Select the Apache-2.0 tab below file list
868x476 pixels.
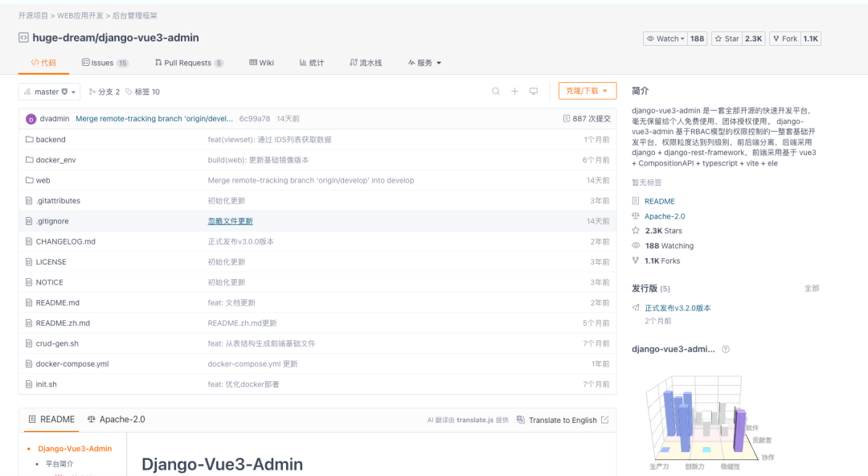point(117,420)
